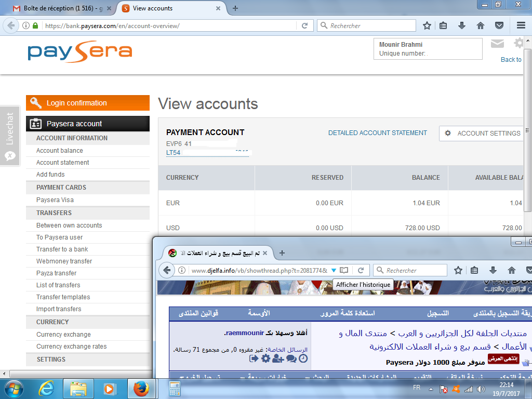This screenshot has width=532, height=399.
Task: Click the Rechercher search box in the Paysera window
Action: (366, 25)
